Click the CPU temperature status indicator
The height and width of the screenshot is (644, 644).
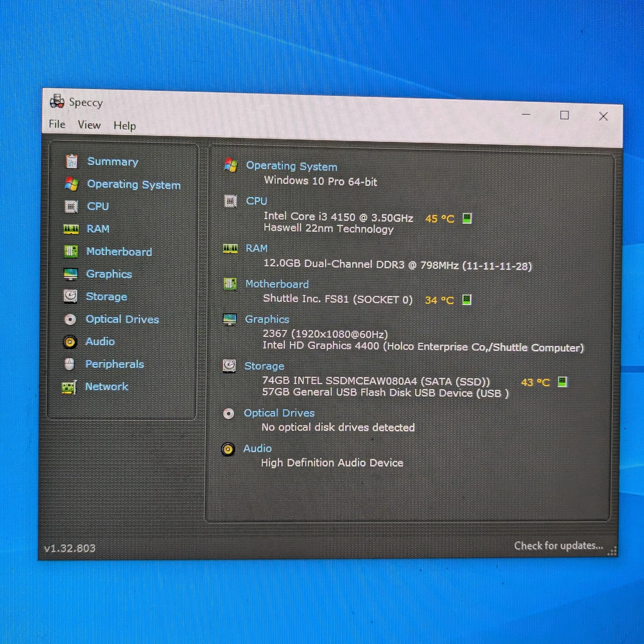(x=467, y=219)
